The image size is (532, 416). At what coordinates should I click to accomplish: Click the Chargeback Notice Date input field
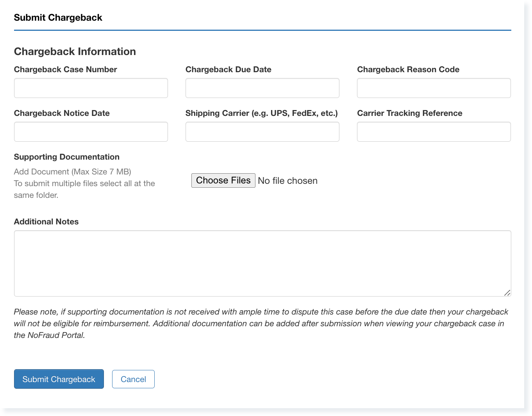(x=91, y=132)
